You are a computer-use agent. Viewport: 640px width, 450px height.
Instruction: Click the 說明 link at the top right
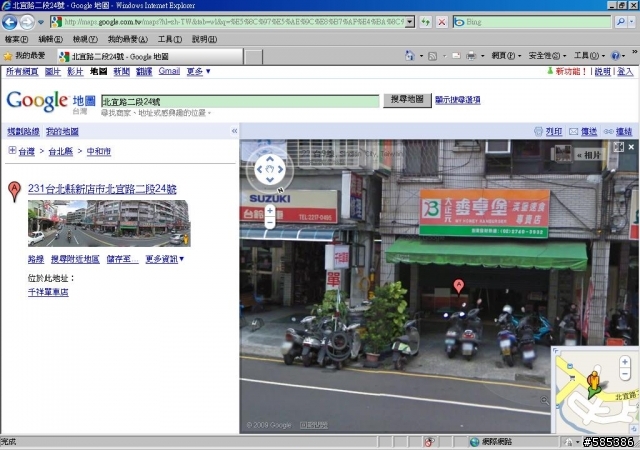tap(602, 72)
